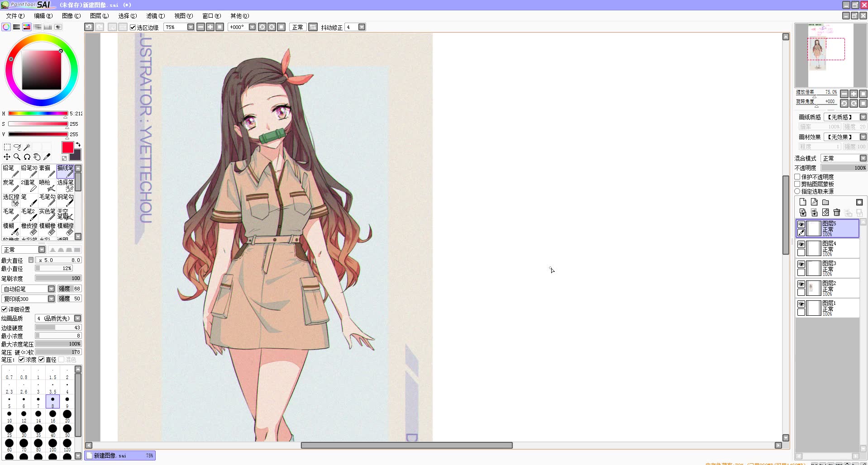The height and width of the screenshot is (465, 868).
Task: Create new layer folder icon
Action: coord(825,202)
